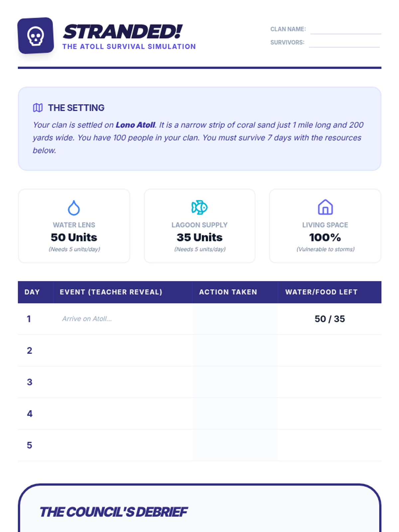Click the fish icon for Lagoon Supply

[199, 207]
